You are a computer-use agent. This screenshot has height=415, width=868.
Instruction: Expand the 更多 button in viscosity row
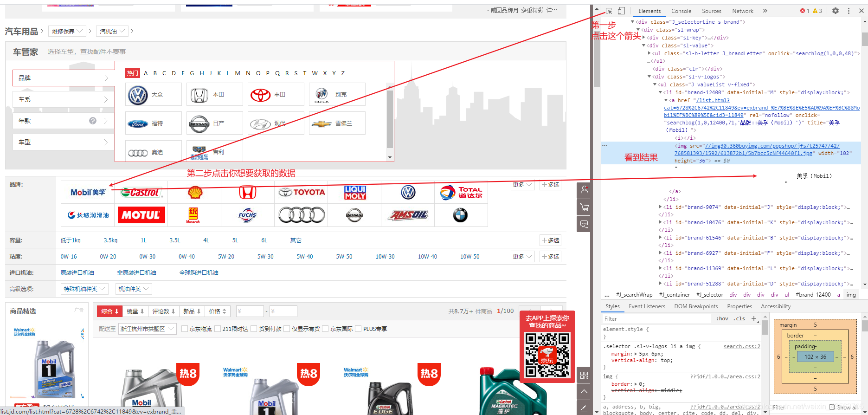(x=523, y=257)
